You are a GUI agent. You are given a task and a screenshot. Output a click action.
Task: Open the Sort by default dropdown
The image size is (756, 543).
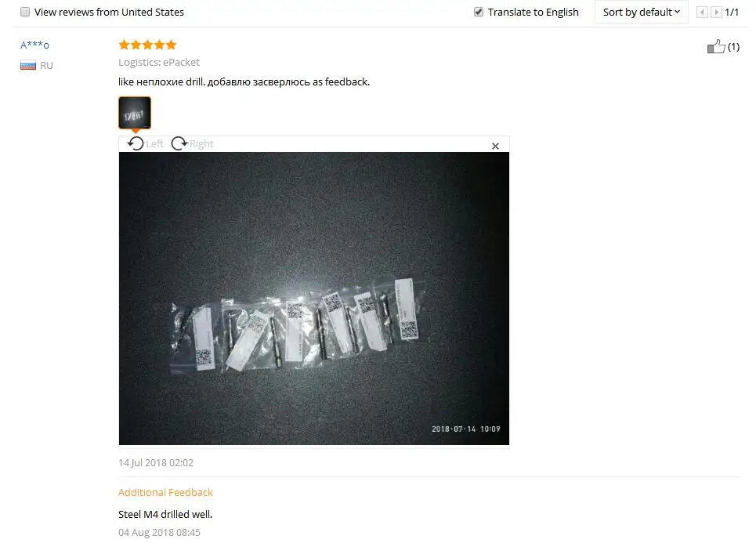coord(642,12)
